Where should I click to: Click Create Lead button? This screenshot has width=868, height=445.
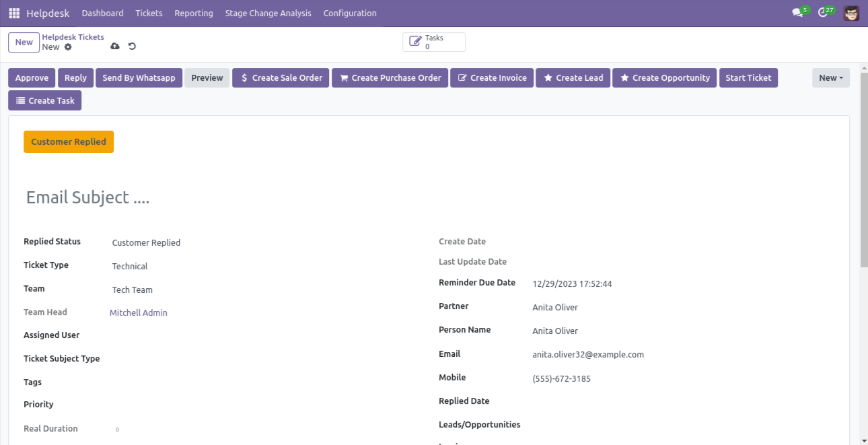pyautogui.click(x=573, y=78)
